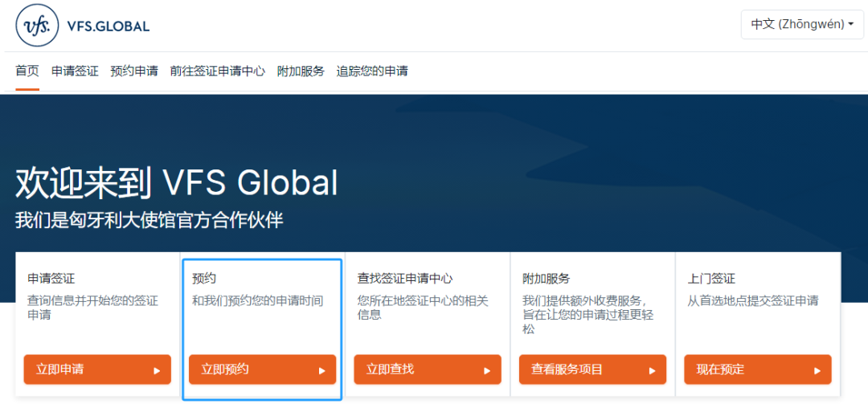Click the VFS Global logo

coord(83,26)
